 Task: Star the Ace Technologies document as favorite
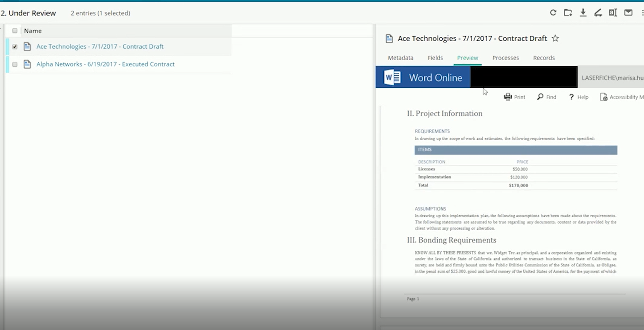click(x=555, y=39)
